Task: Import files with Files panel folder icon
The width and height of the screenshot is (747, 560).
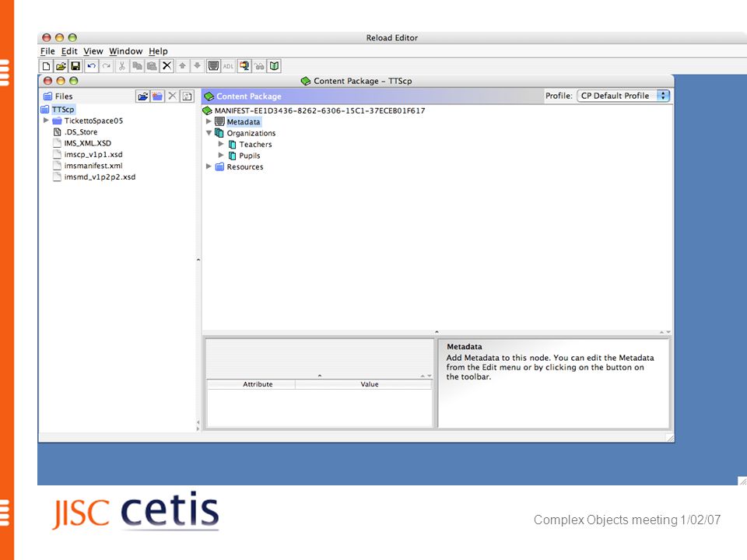Action: [142, 96]
